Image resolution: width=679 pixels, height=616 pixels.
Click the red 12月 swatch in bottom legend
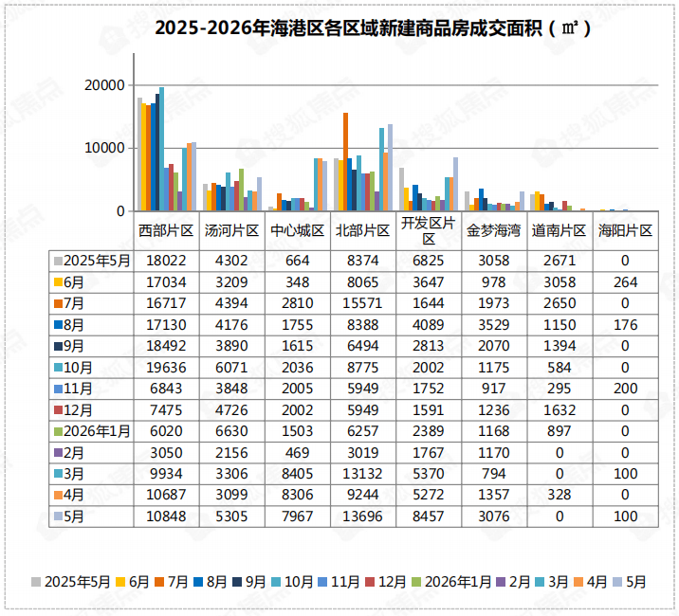[x=370, y=582]
